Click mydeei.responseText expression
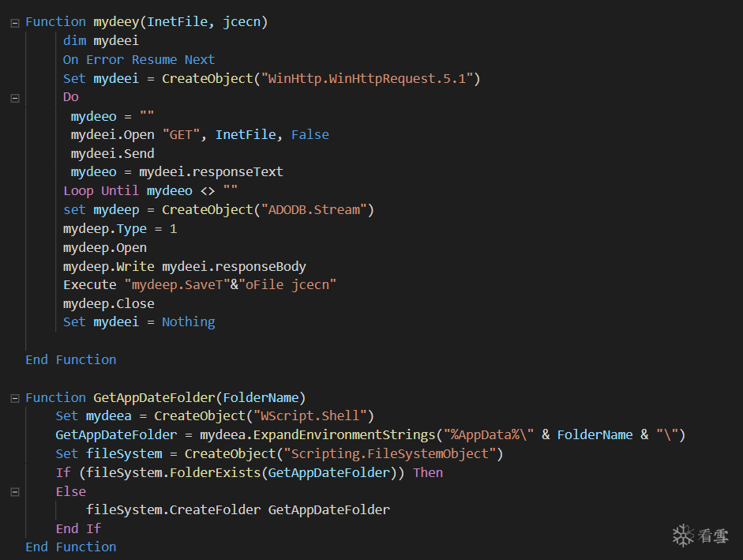 tap(211, 171)
